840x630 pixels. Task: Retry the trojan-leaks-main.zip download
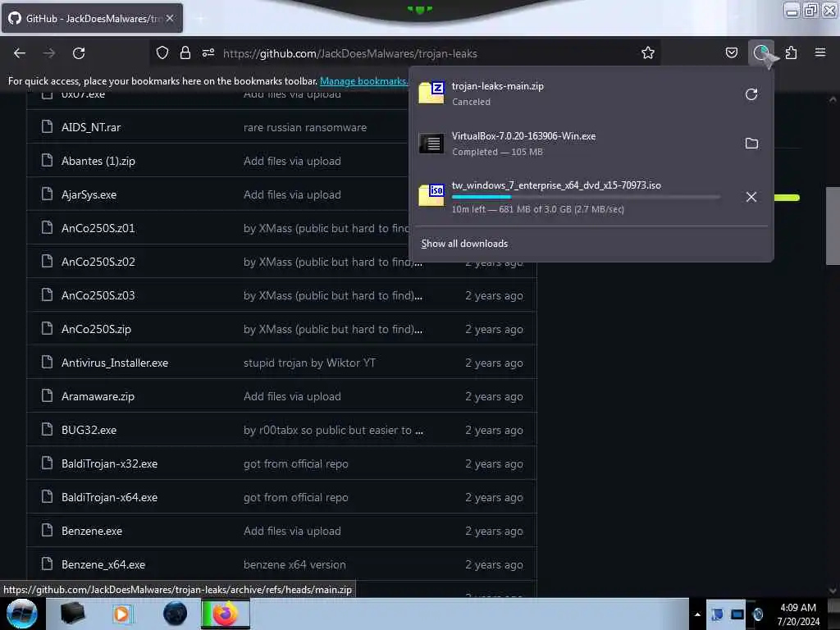[x=751, y=94]
